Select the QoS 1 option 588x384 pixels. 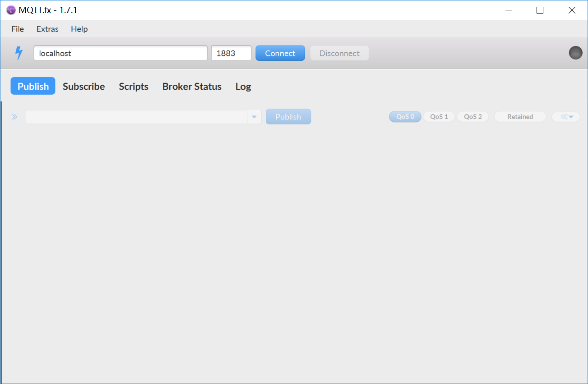[x=439, y=117]
